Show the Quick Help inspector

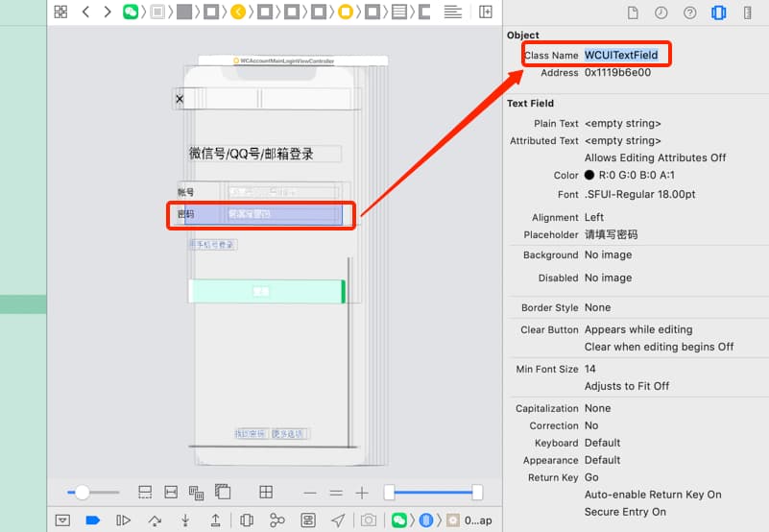coord(690,12)
